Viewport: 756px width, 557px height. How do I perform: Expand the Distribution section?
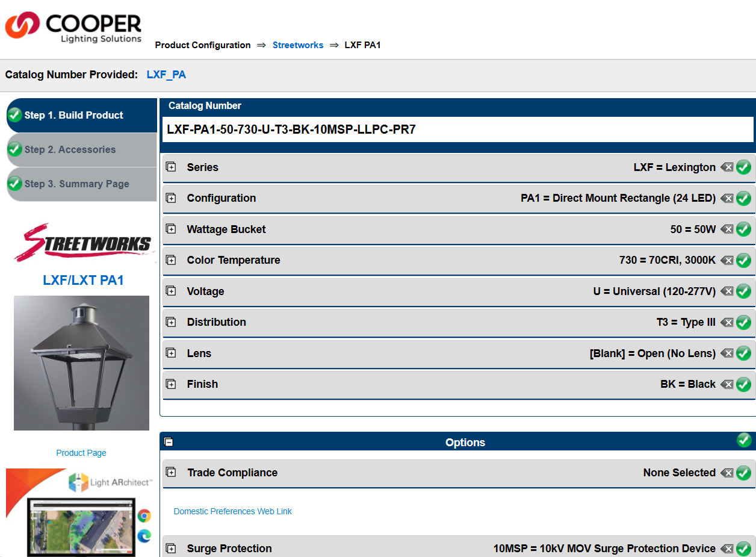tap(171, 322)
